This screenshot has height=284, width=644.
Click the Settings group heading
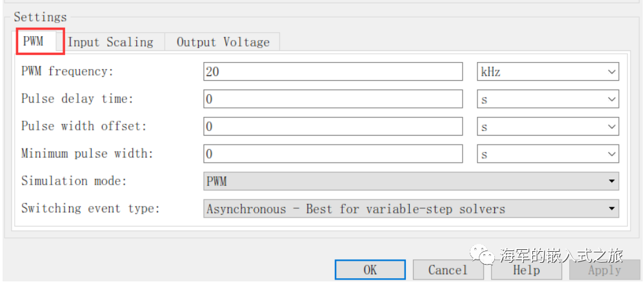(x=40, y=17)
